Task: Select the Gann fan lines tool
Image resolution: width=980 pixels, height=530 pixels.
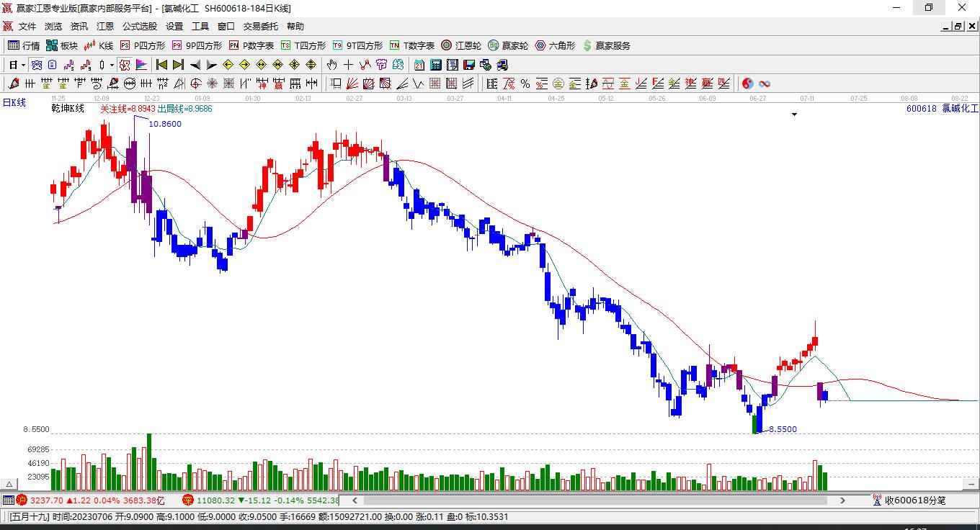Action: (x=352, y=84)
